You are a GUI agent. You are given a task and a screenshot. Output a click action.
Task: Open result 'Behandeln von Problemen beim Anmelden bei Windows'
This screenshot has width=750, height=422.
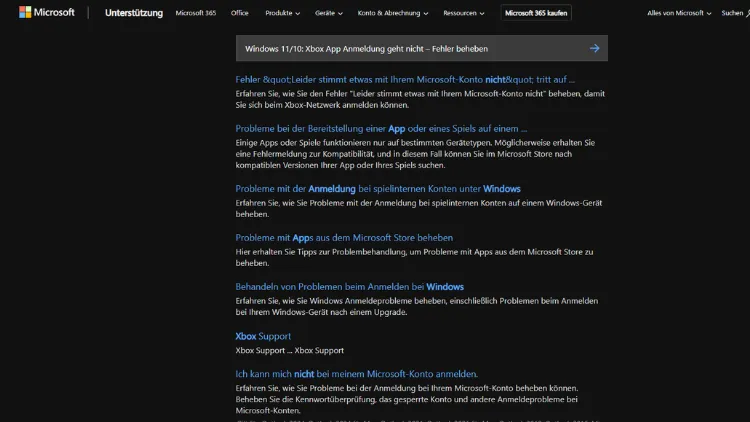(350, 287)
